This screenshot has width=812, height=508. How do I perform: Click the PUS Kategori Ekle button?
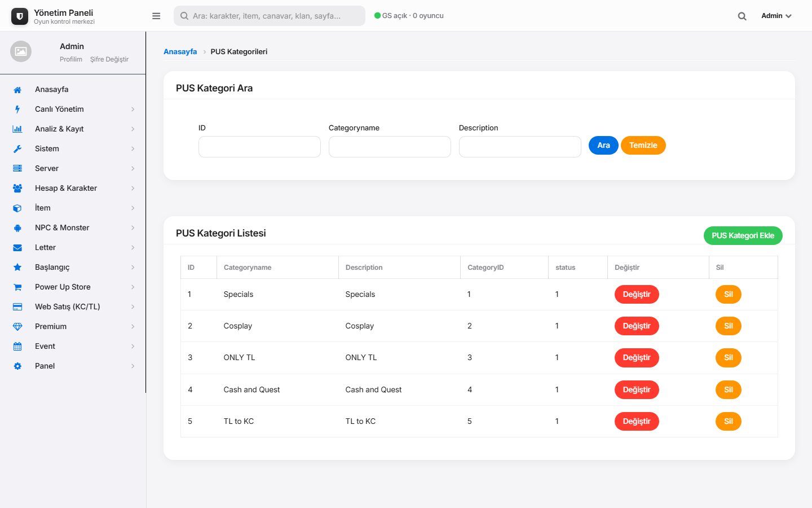(743, 236)
